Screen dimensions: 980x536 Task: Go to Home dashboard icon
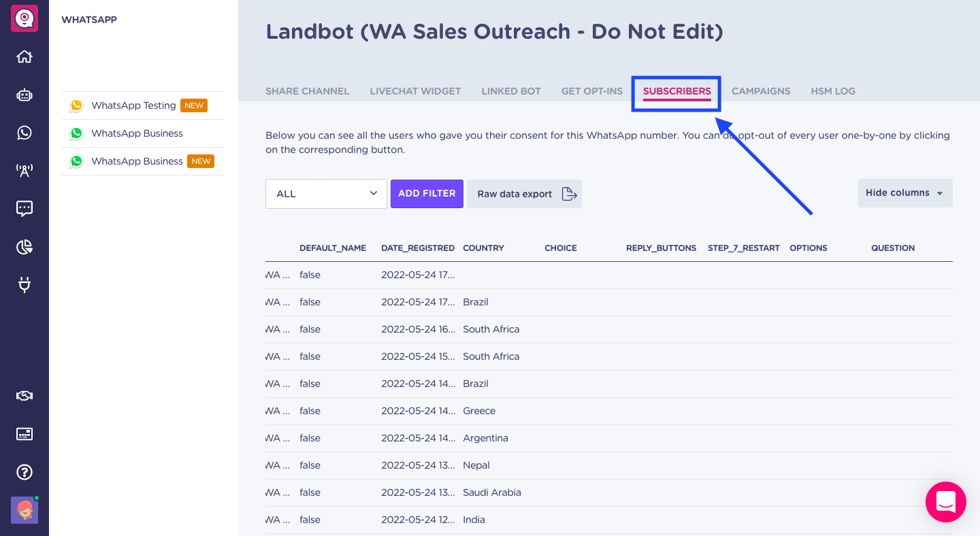pyautogui.click(x=24, y=56)
